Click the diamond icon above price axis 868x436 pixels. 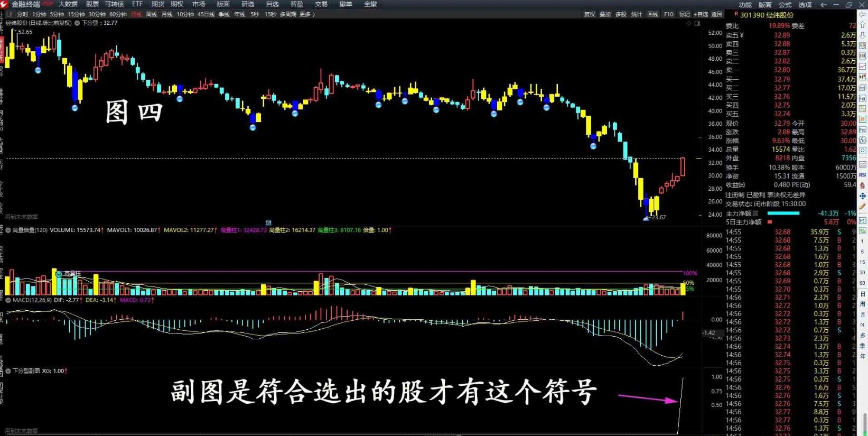pyautogui.click(x=689, y=23)
